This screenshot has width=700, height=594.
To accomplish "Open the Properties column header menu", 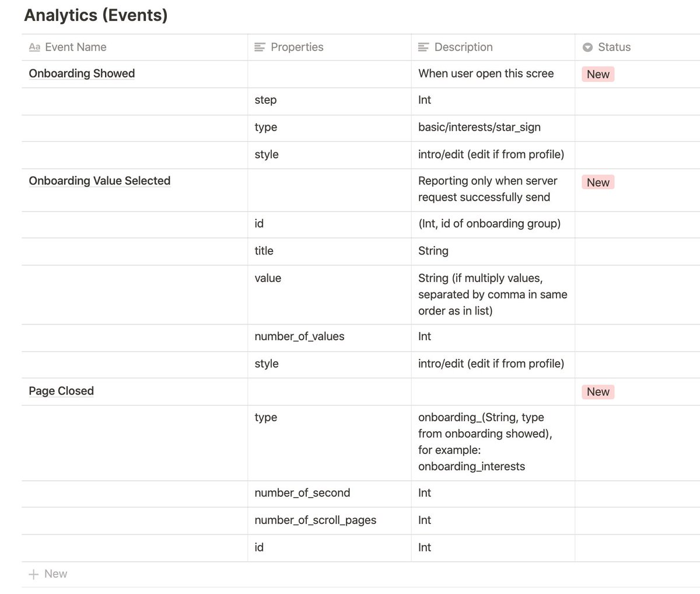I will pyautogui.click(x=297, y=47).
